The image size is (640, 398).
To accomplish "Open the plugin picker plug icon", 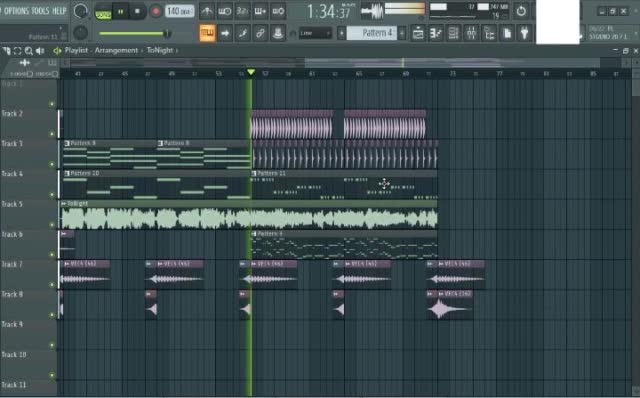I will pos(524,33).
